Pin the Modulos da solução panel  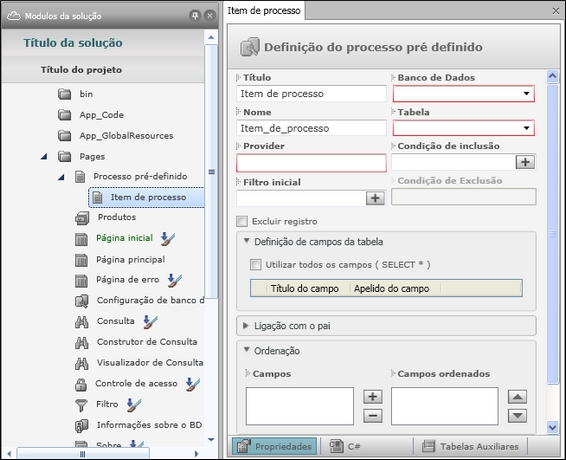pos(195,16)
